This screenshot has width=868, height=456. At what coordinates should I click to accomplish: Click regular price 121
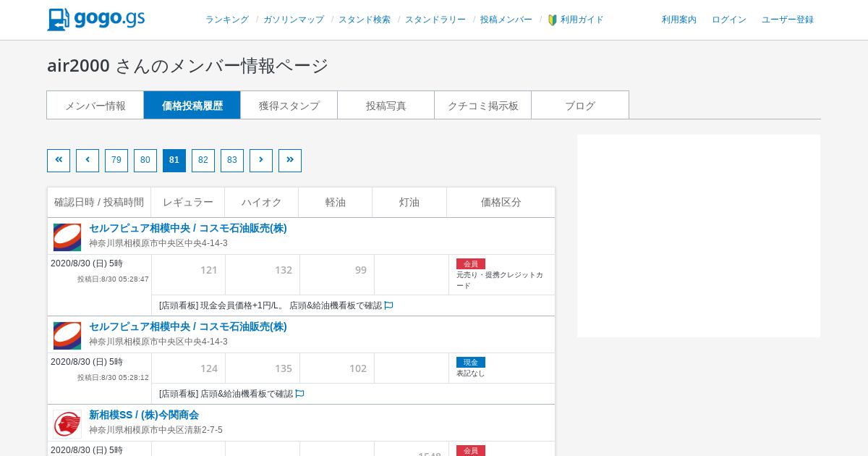tap(209, 270)
